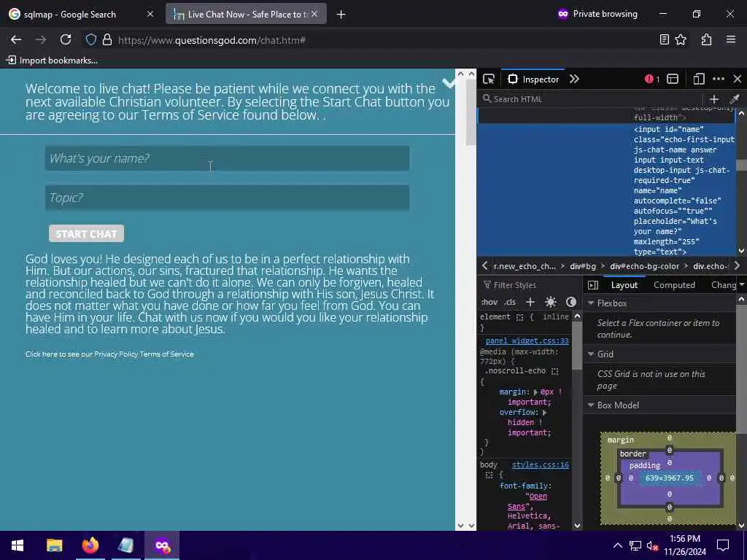Switch to the Computed tab

(674, 285)
